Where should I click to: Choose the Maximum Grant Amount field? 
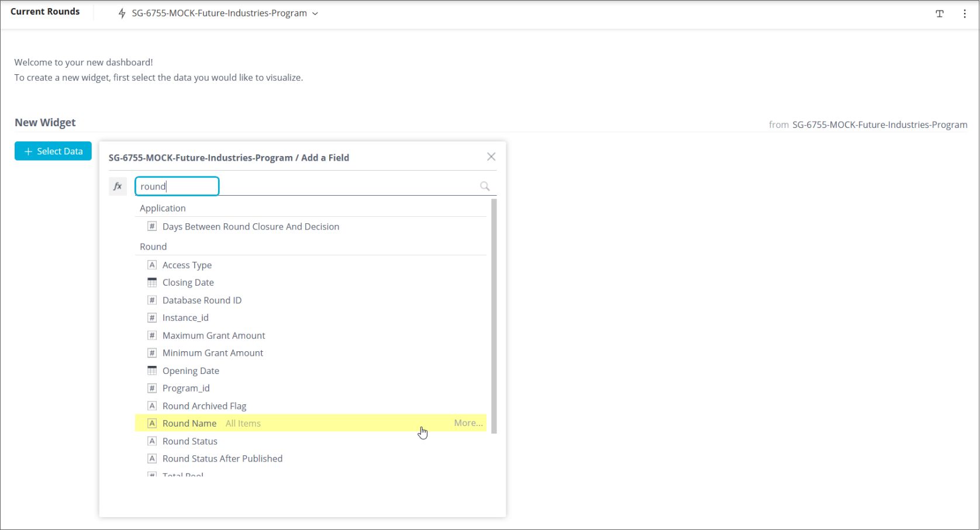tap(213, 335)
